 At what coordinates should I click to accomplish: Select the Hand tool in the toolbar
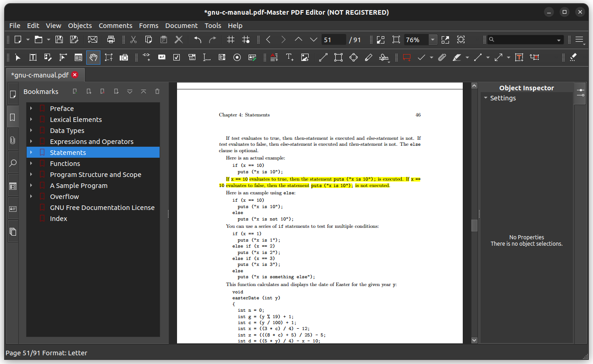(x=93, y=57)
